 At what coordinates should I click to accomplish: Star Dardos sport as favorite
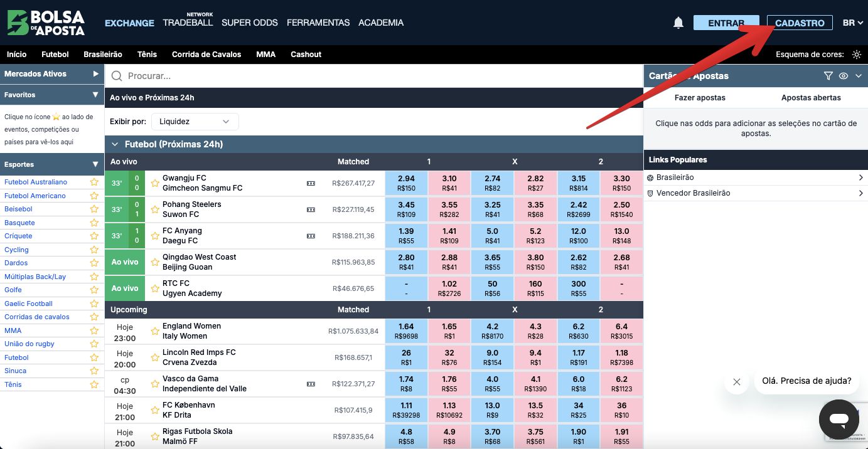point(94,263)
